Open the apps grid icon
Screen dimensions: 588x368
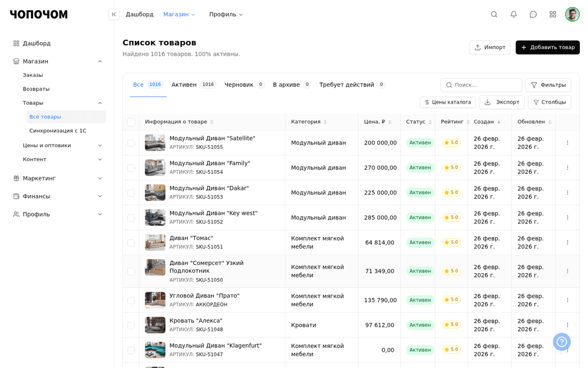[553, 14]
